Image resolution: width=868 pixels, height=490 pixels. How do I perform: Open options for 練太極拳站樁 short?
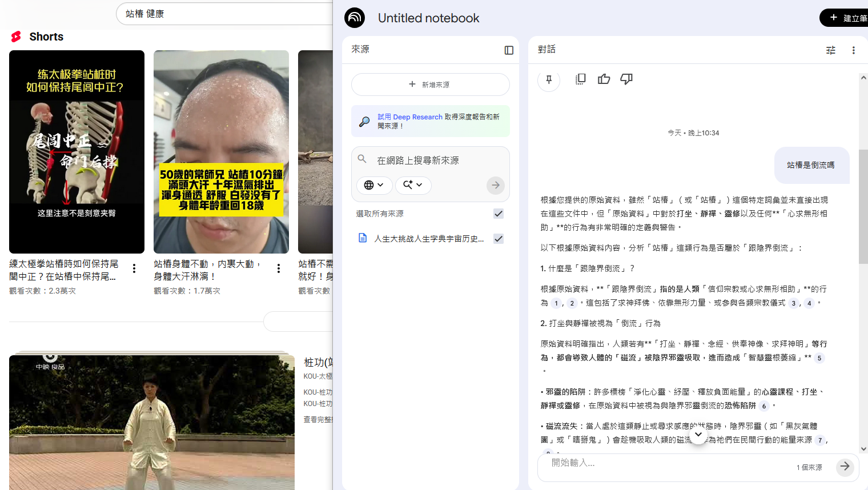(134, 268)
